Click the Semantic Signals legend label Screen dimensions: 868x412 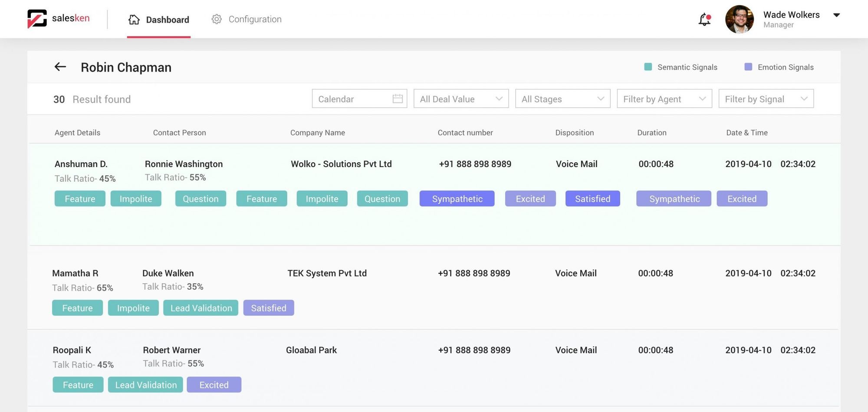click(687, 67)
